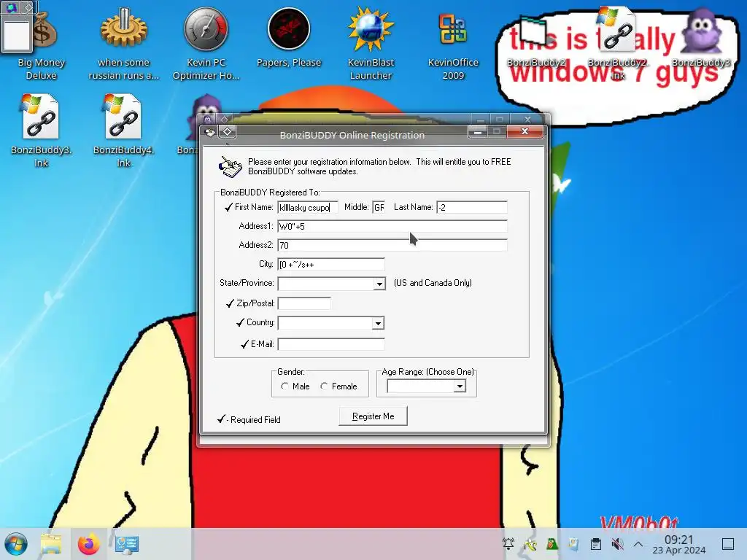Click the paper-document icon in the tray
This screenshot has width=747, height=560.
coord(574,544)
